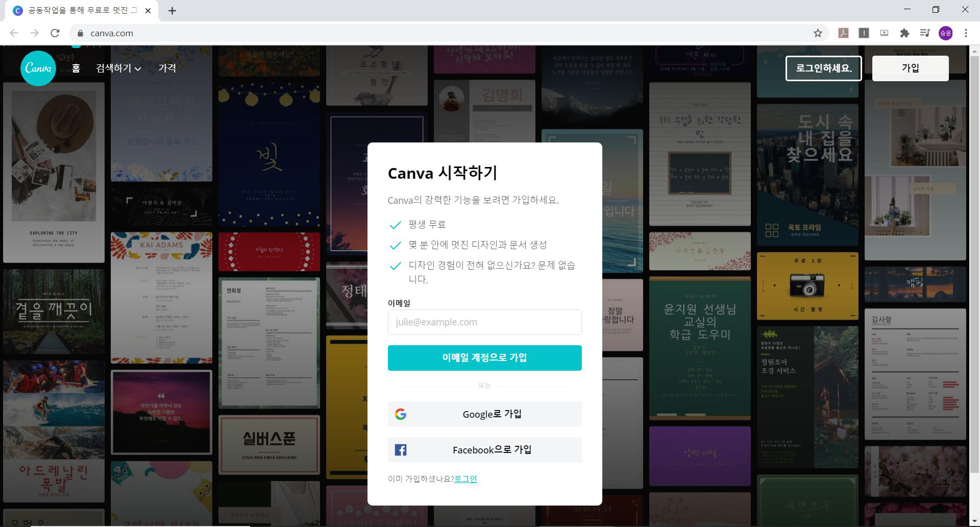Screen dimensions: 980x527
Task: Select the red polka-dot card template
Action: point(269,252)
